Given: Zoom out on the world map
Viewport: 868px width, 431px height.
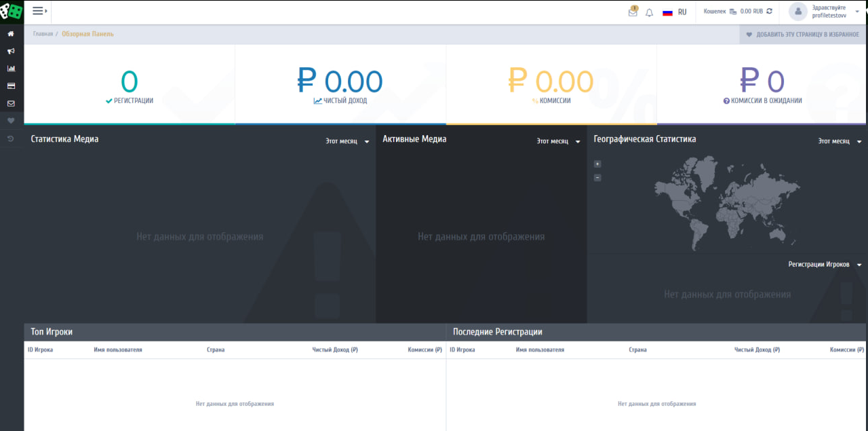Looking at the screenshot, I should tap(597, 178).
